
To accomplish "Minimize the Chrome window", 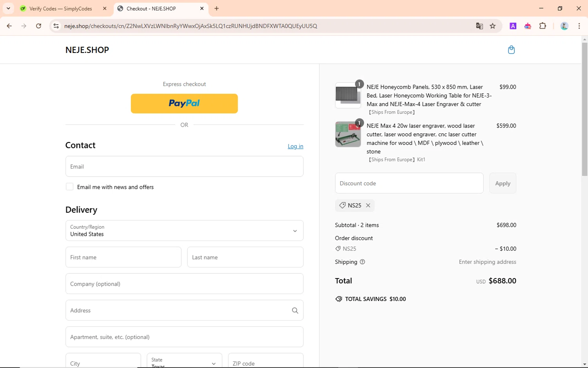I will (541, 8).
